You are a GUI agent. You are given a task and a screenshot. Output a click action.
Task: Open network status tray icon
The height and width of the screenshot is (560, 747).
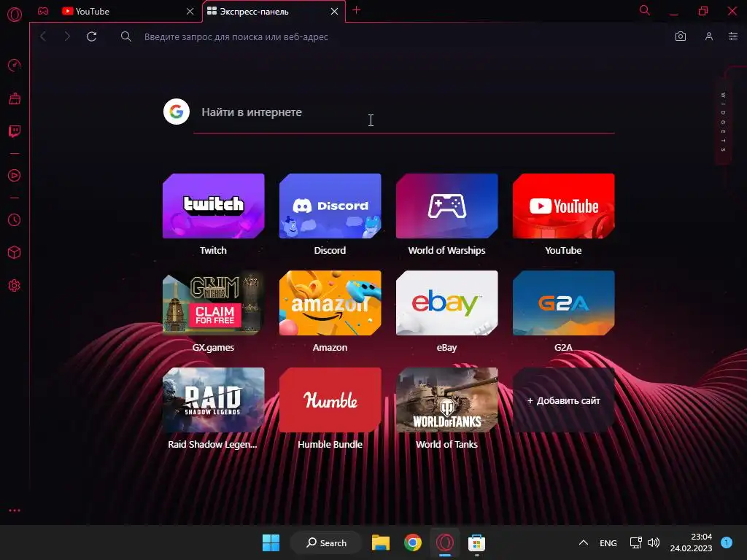(x=635, y=542)
